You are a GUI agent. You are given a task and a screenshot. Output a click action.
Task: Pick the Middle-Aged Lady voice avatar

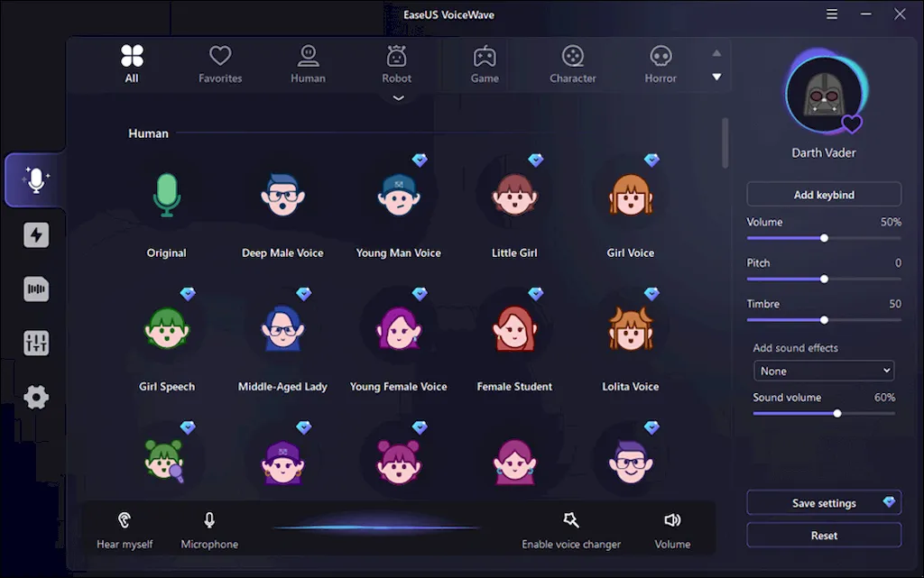point(282,328)
